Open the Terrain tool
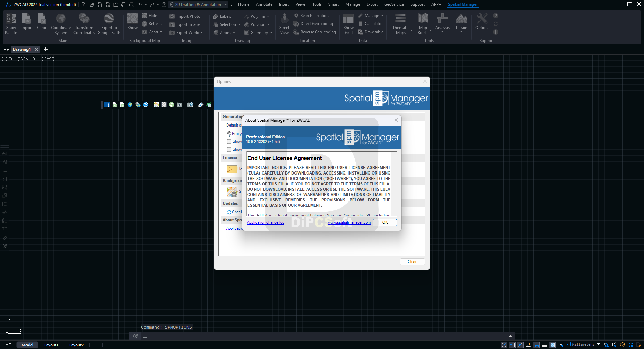 [x=461, y=23]
